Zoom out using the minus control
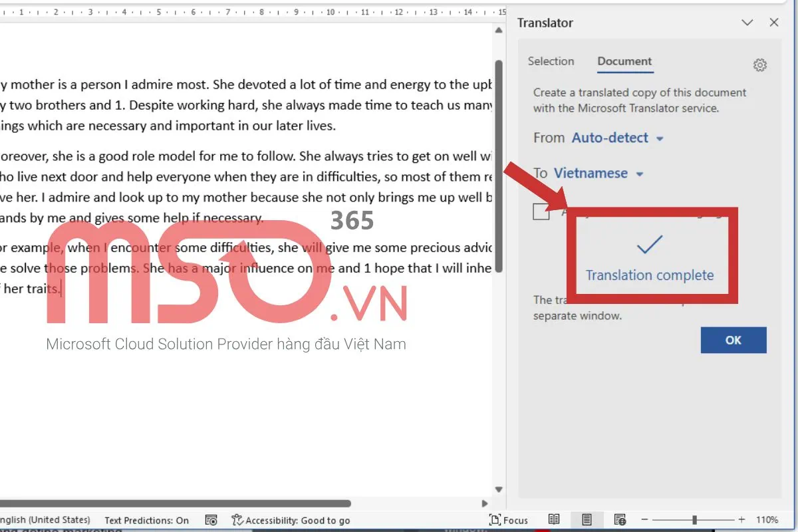Image resolution: width=798 pixels, height=532 pixels. click(x=644, y=520)
